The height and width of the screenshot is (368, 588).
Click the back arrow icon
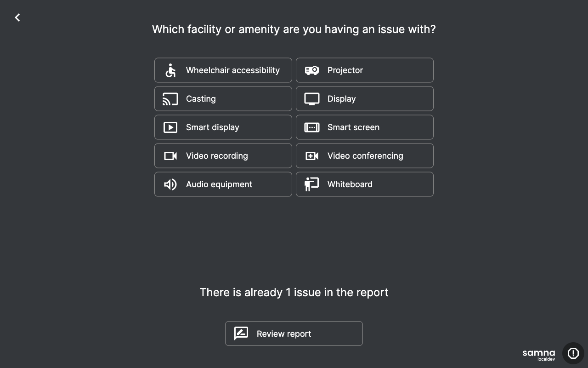tap(17, 17)
